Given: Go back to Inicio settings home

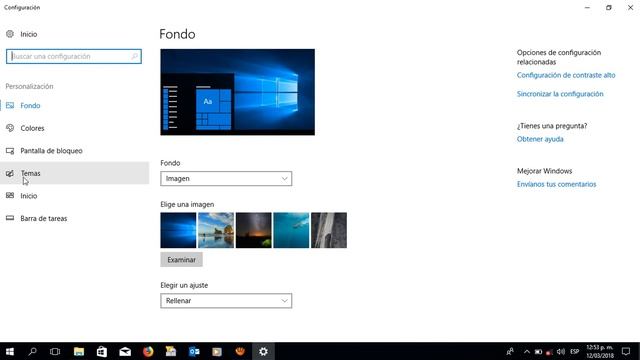Looking at the screenshot, I should tap(29, 34).
